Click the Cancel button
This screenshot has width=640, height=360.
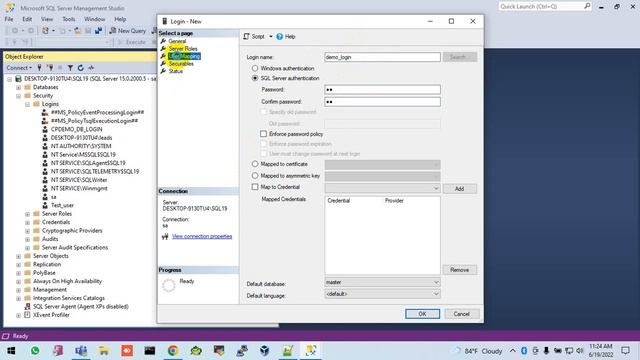coord(461,314)
